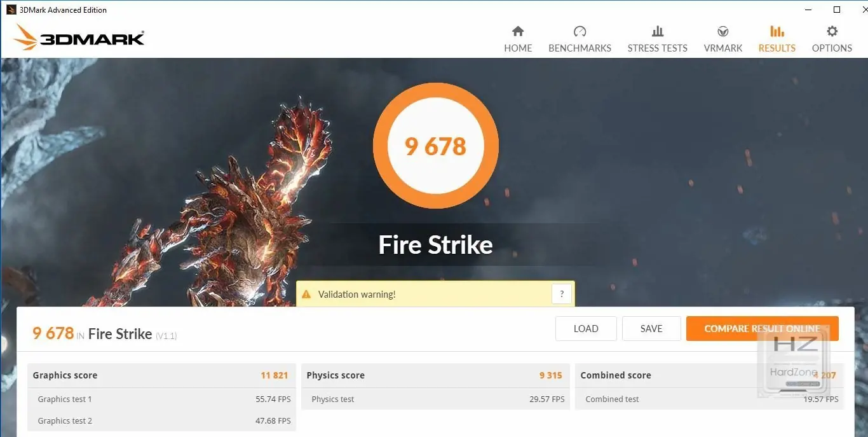868x437 pixels.
Task: Click Compare Result Online button
Action: click(762, 329)
